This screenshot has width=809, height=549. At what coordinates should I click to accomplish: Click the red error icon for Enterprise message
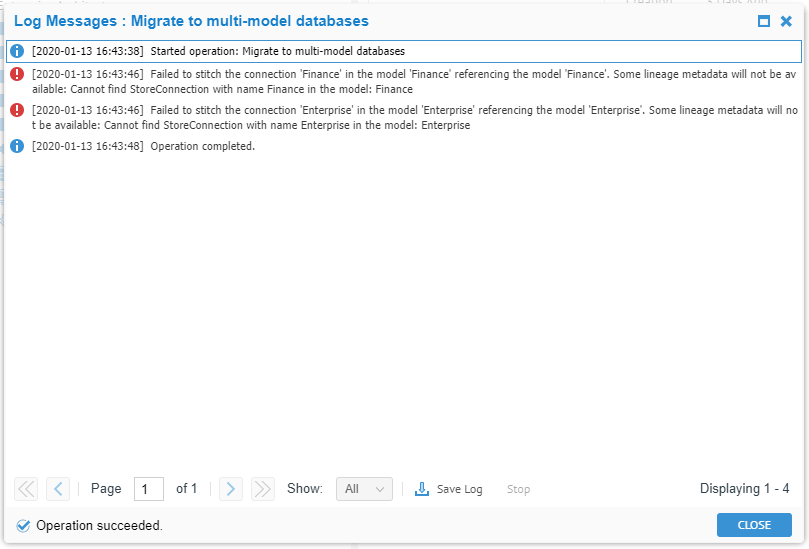click(x=16, y=110)
